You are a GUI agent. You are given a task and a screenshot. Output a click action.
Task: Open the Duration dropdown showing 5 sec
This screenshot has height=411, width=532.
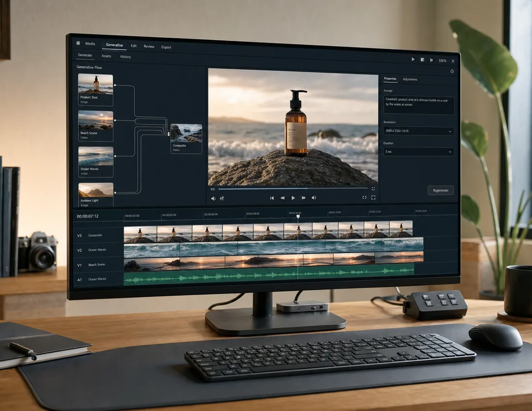coord(419,151)
